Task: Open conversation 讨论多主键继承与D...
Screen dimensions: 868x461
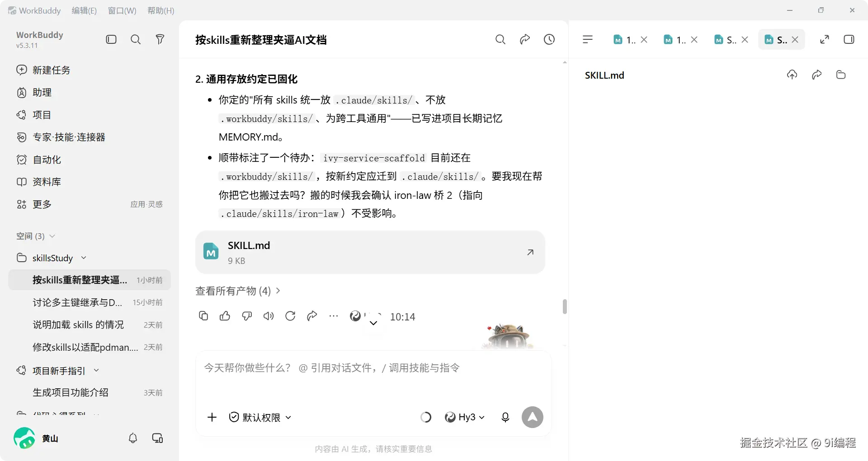Action: click(90, 302)
